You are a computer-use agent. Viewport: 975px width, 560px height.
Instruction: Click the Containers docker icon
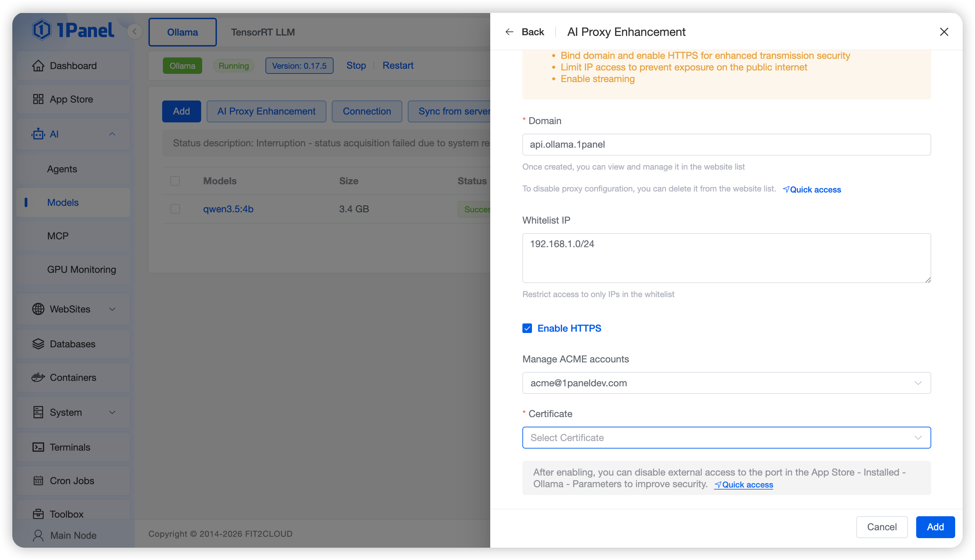(x=38, y=377)
